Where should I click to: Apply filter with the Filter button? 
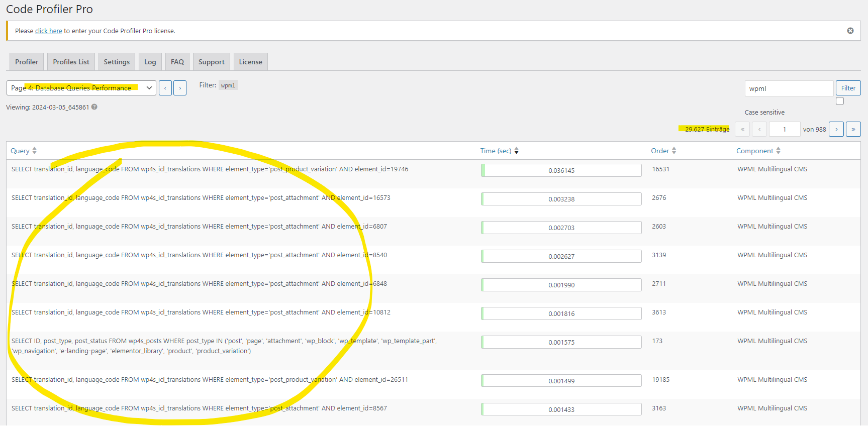[848, 88]
